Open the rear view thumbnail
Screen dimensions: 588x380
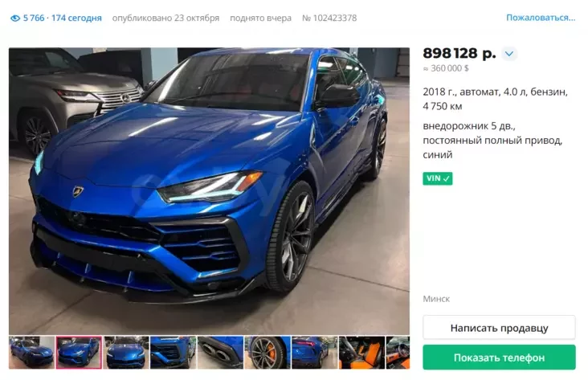click(x=314, y=353)
